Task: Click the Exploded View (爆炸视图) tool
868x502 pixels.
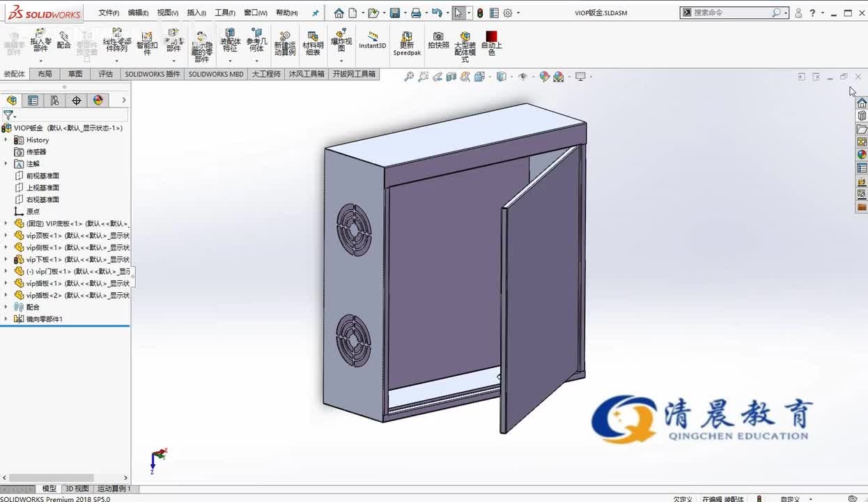Action: (341, 40)
